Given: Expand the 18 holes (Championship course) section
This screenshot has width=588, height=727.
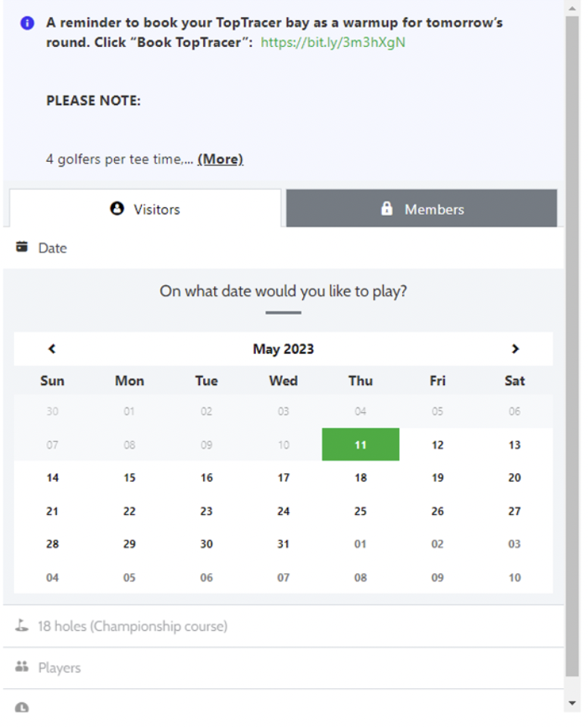Looking at the screenshot, I should tap(284, 626).
